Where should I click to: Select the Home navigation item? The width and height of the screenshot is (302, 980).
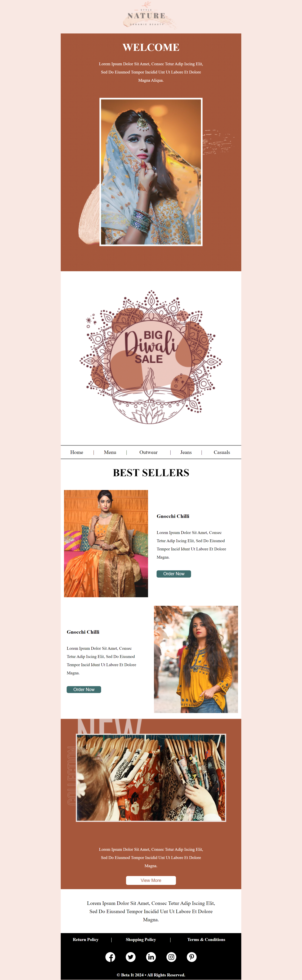76,452
